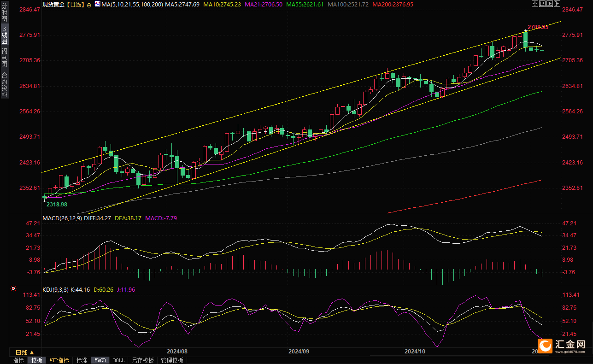Click the 2318.98 low price label
The width and height of the screenshot is (593, 364).
tap(57, 204)
